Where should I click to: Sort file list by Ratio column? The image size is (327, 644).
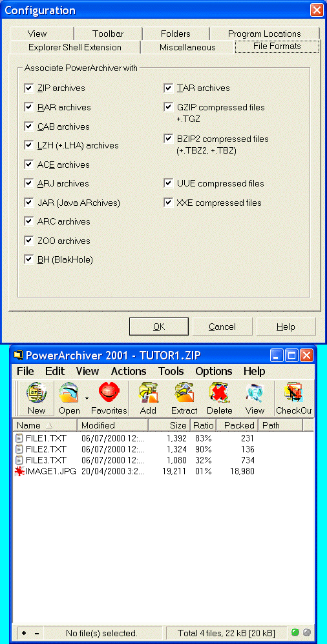(203, 425)
